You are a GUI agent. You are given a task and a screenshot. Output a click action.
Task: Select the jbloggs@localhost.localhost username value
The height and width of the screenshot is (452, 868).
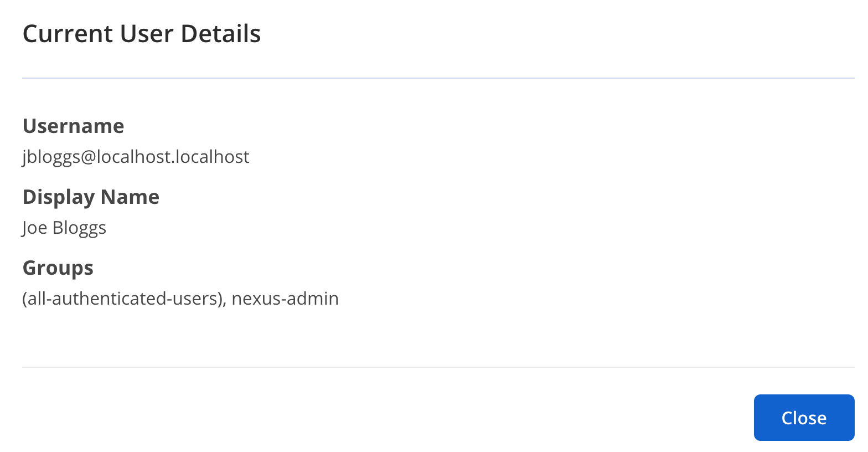click(136, 157)
